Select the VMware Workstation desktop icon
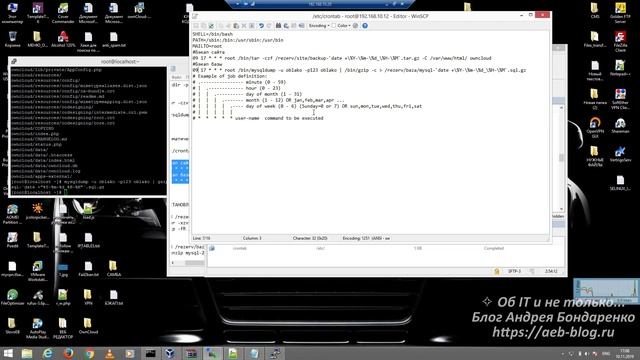The width and height of the screenshot is (640, 360). point(38,271)
